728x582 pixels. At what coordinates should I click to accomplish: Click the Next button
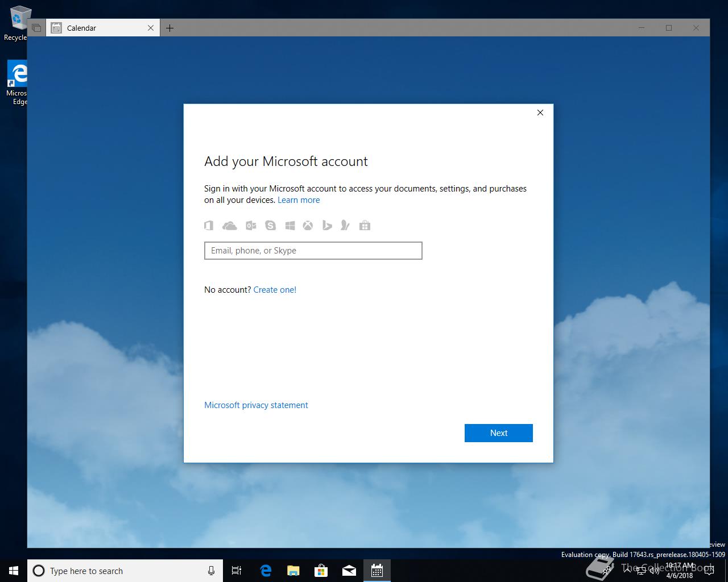(x=499, y=433)
